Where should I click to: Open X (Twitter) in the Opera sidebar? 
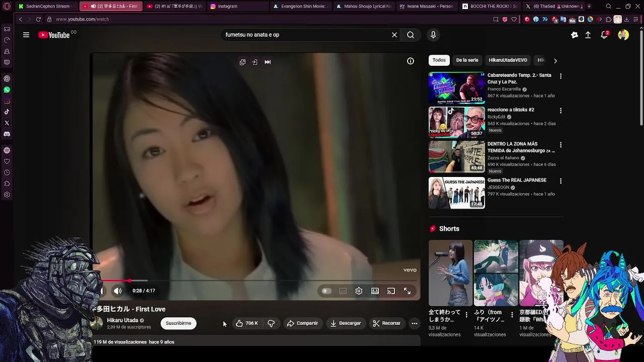click(x=7, y=123)
